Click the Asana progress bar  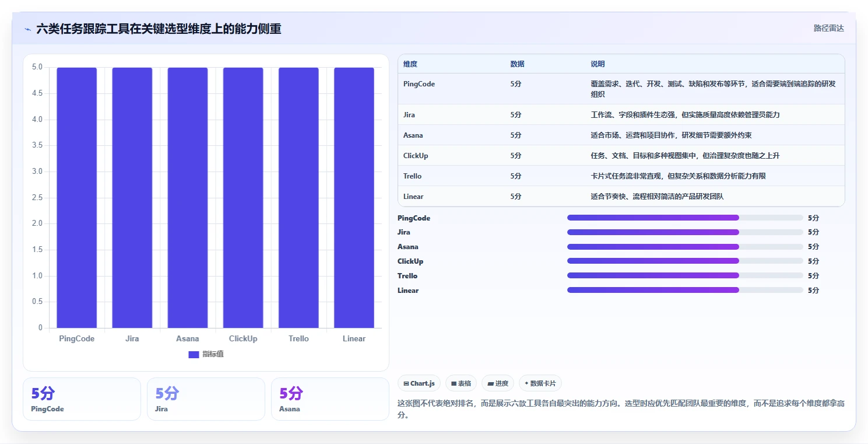685,247
